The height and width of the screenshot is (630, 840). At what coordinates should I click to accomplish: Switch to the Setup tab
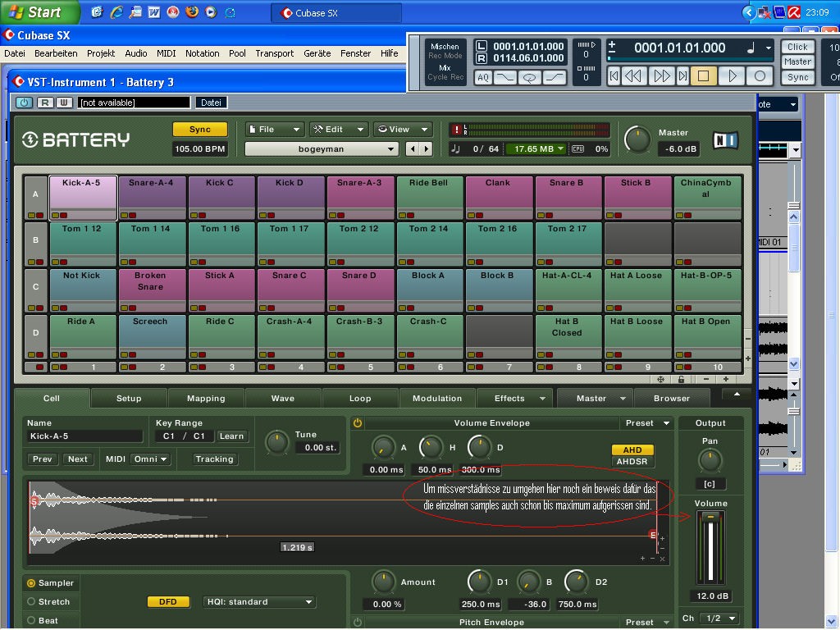(x=129, y=399)
